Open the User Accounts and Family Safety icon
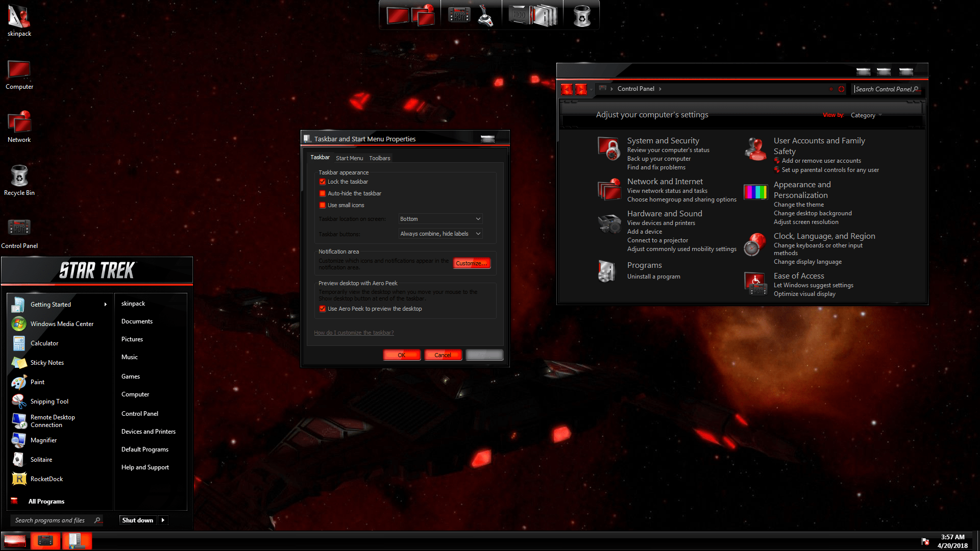Viewport: 980px width, 551px height. pyautogui.click(x=755, y=148)
